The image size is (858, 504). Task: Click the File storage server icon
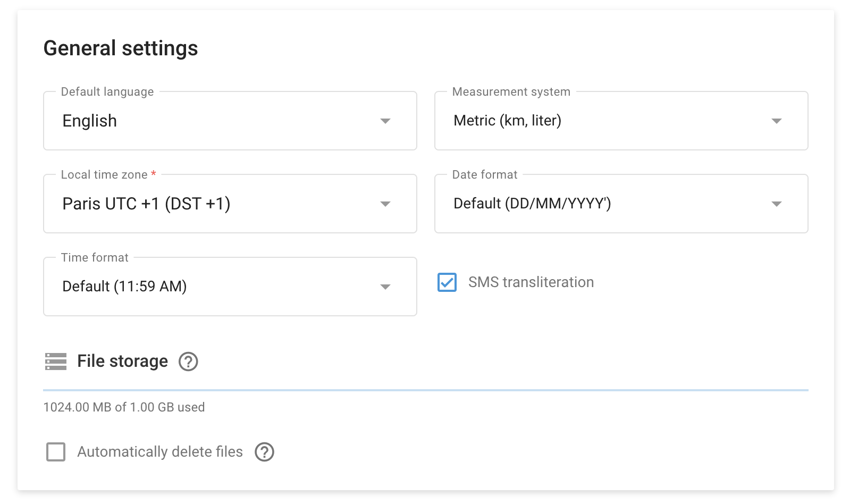point(56,362)
